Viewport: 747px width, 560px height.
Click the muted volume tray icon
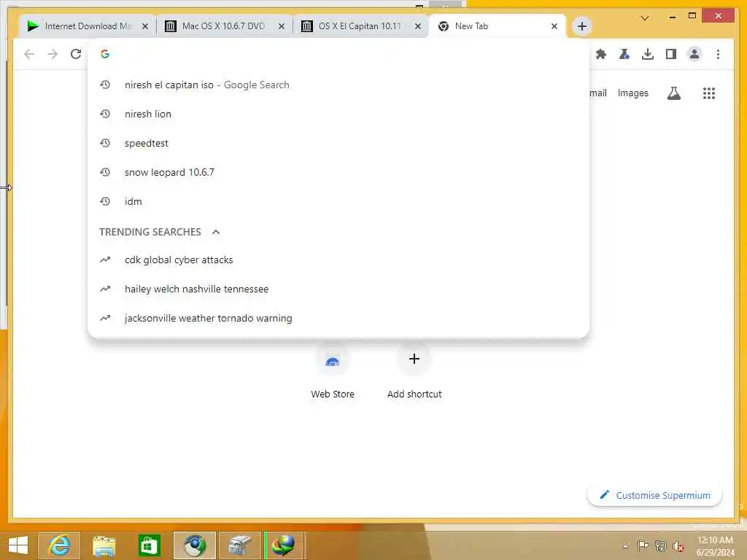tap(678, 545)
